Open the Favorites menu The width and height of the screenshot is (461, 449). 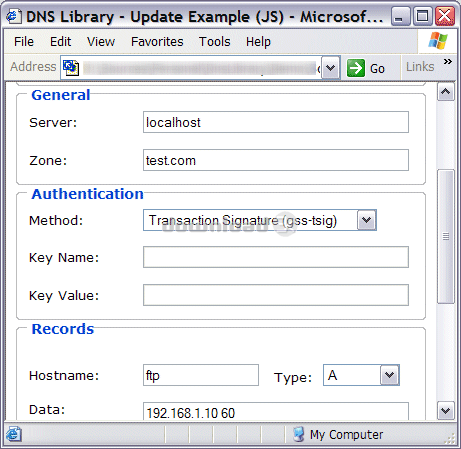tap(157, 42)
